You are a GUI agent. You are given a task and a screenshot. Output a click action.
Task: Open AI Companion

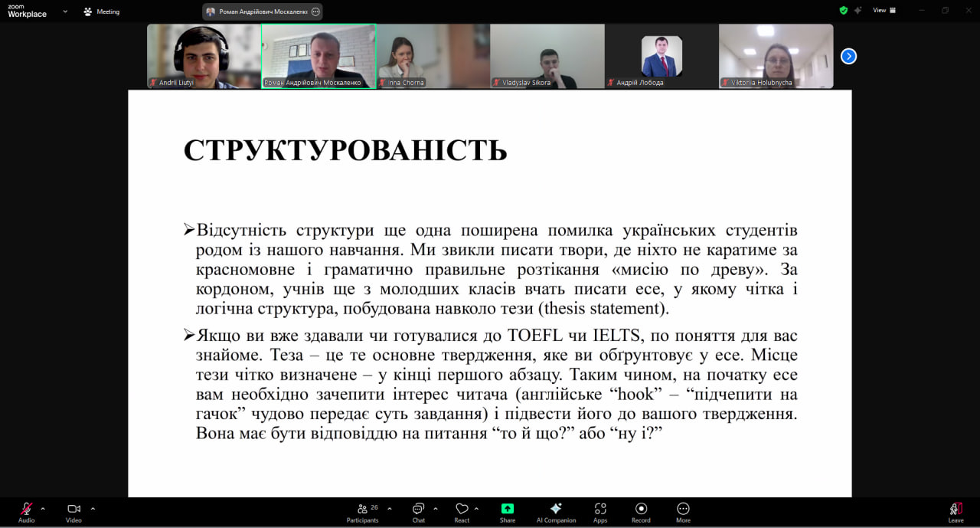click(x=556, y=512)
